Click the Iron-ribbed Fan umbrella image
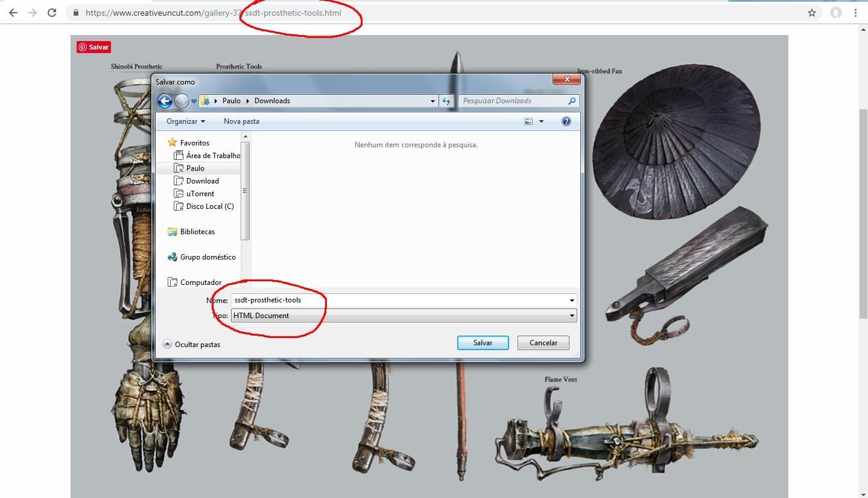The image size is (868, 498). point(677,141)
